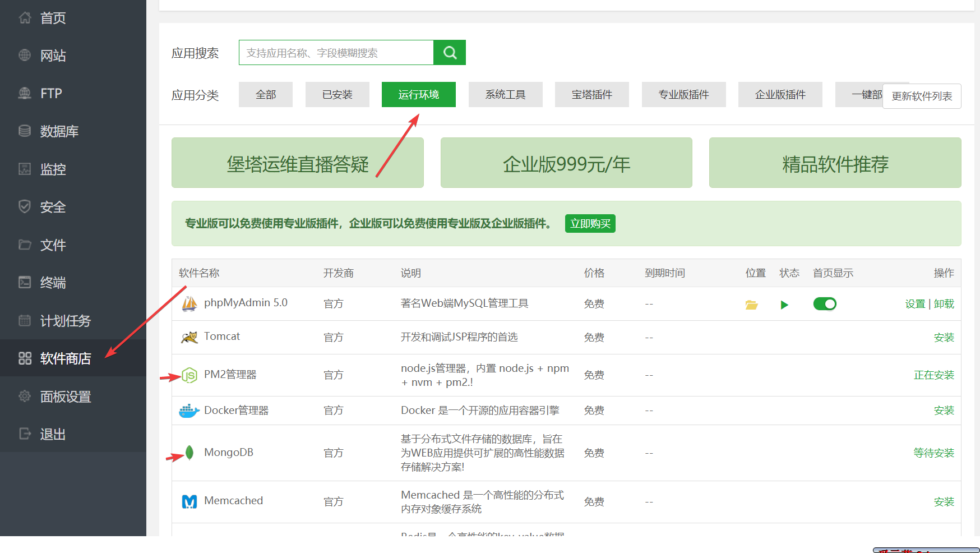Screen dimensions: 980x553
Task: Click the 更新软件列表 button
Action: (x=922, y=96)
